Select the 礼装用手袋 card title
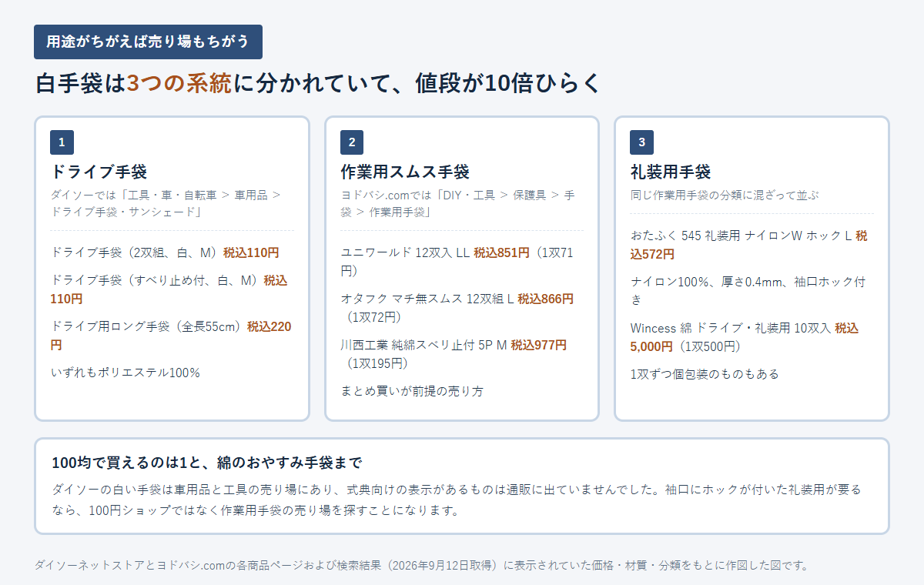The height and width of the screenshot is (585, 924). (x=671, y=171)
